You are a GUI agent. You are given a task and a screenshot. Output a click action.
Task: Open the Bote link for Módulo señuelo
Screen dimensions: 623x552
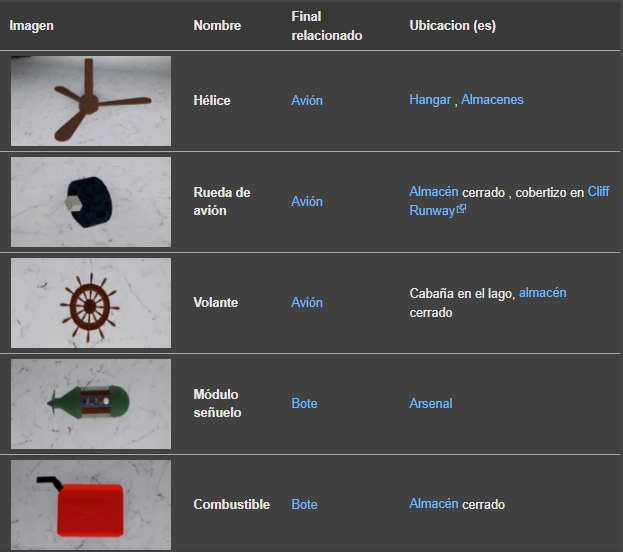click(x=304, y=404)
